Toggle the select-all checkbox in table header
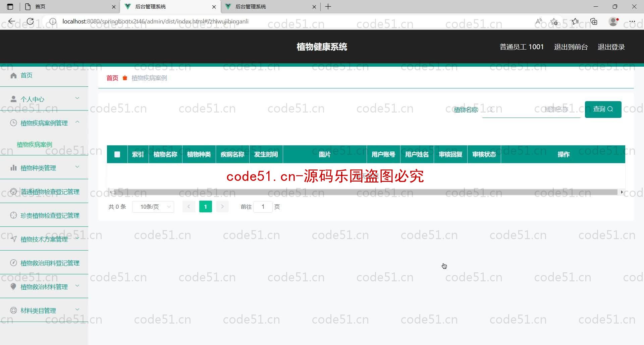Viewport: 644px width, 345px height. (x=117, y=154)
